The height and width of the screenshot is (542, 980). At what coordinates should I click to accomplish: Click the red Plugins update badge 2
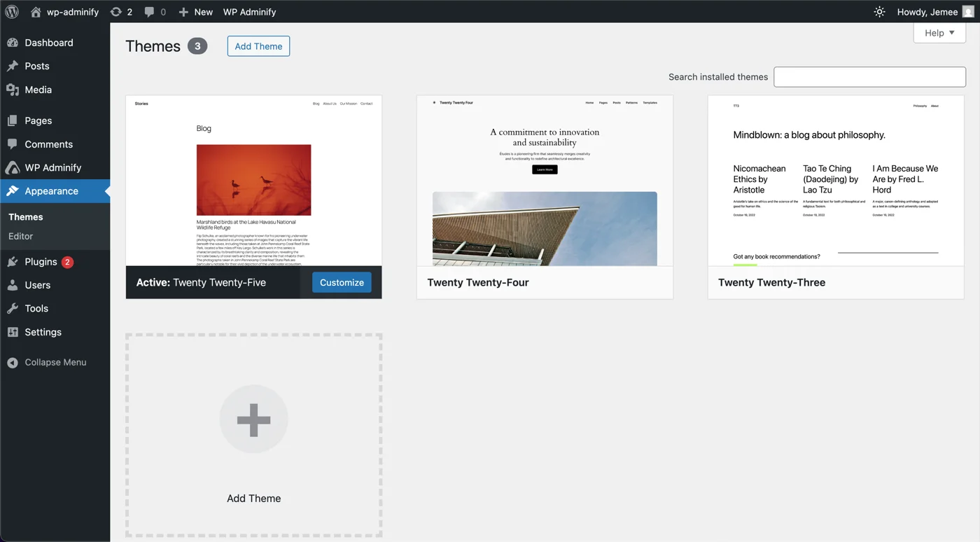[67, 262]
